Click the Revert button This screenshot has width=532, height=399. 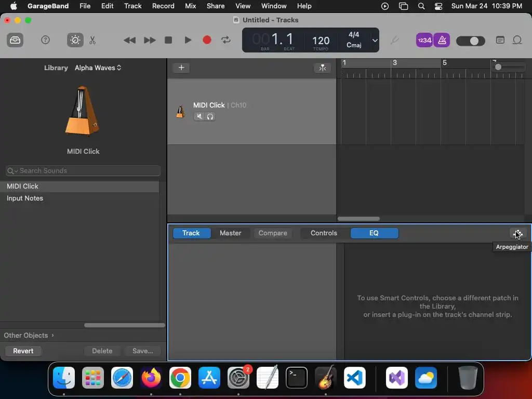tap(23, 351)
